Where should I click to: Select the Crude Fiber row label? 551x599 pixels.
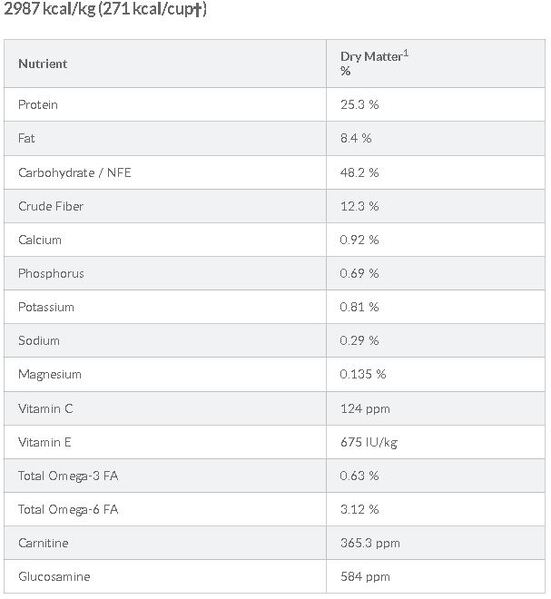click(x=50, y=206)
